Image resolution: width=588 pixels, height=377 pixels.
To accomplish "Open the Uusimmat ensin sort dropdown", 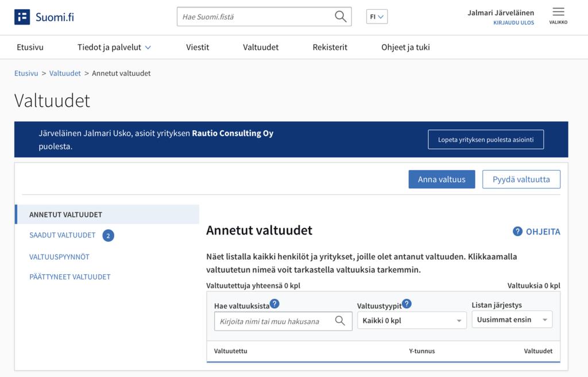I will (512, 320).
